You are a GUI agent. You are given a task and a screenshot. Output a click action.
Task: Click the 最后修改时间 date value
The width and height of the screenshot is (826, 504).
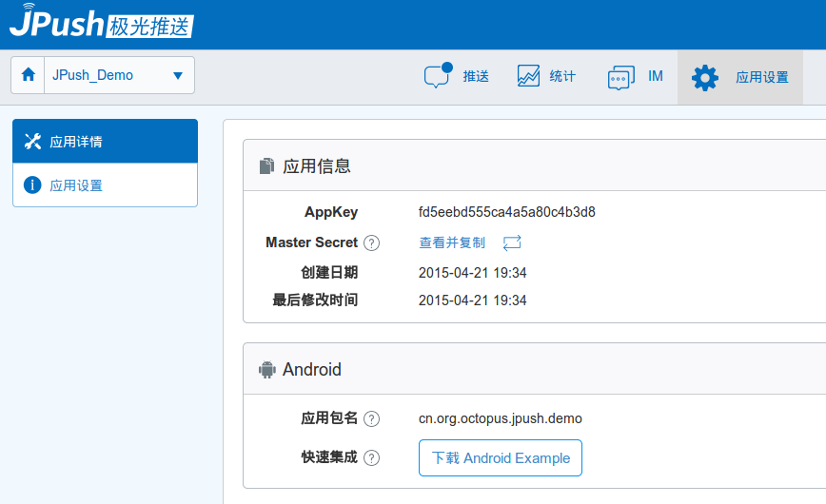click(473, 300)
